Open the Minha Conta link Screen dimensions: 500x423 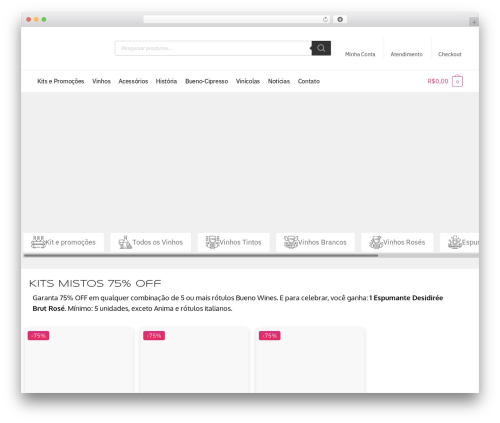click(360, 54)
